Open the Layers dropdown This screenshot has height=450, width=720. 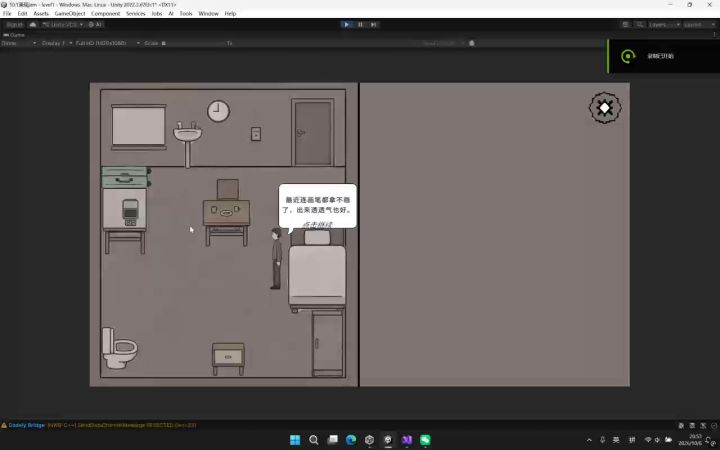point(663,24)
